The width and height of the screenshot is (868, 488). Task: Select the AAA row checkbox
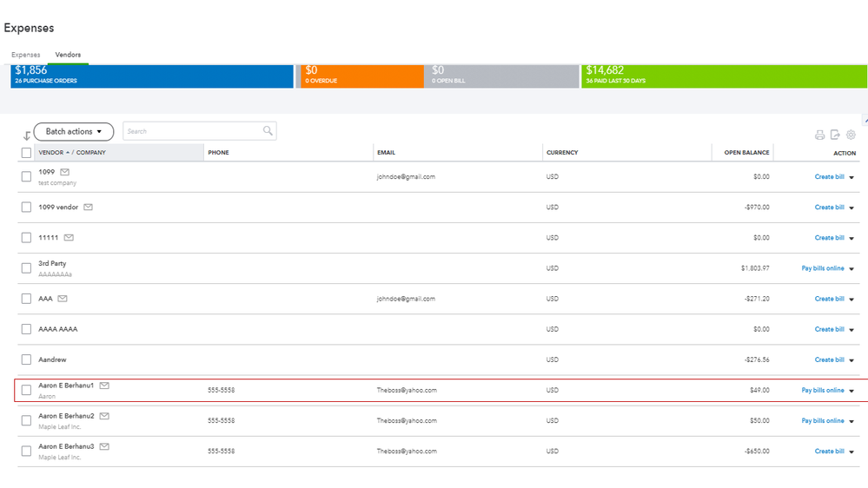(x=26, y=298)
